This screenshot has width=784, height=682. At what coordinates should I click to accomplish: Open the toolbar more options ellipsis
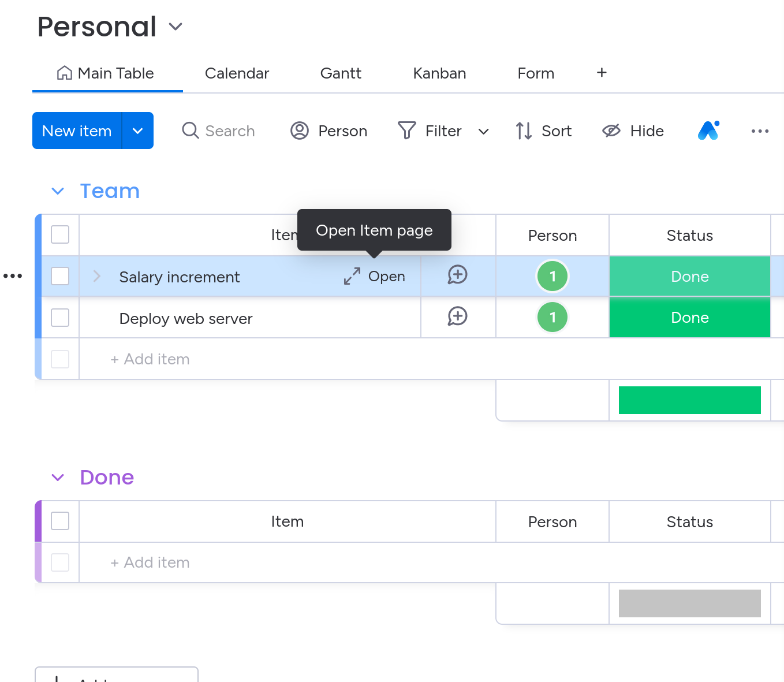[760, 131]
